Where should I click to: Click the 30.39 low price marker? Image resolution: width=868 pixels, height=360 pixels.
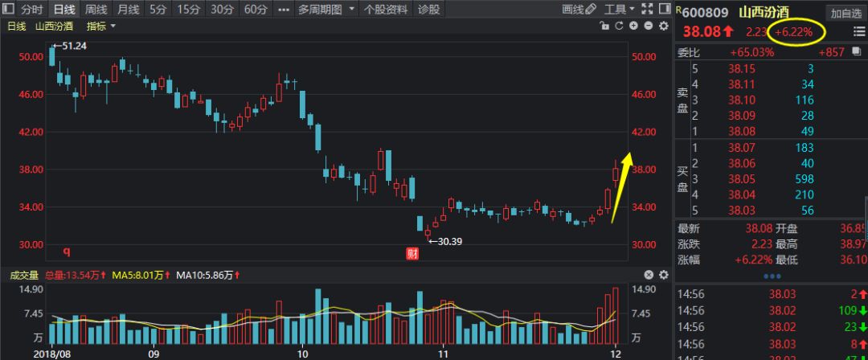pyautogui.click(x=445, y=242)
